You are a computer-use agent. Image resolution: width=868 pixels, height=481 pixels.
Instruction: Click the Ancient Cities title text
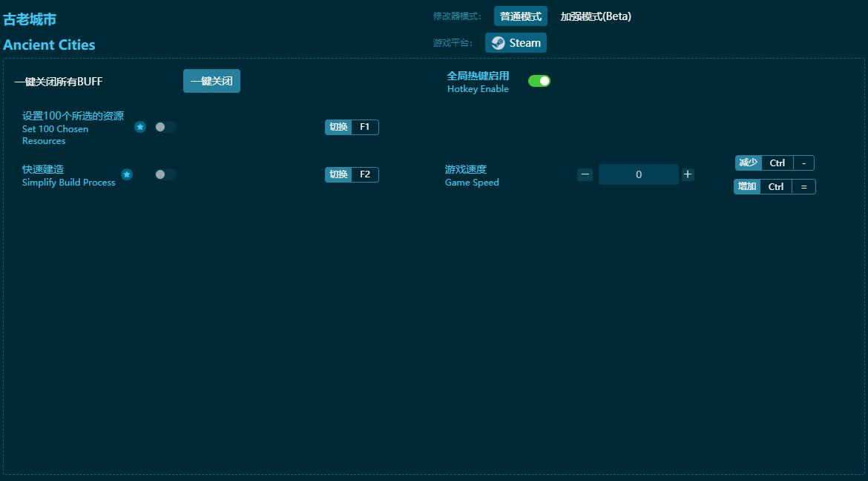tap(49, 45)
